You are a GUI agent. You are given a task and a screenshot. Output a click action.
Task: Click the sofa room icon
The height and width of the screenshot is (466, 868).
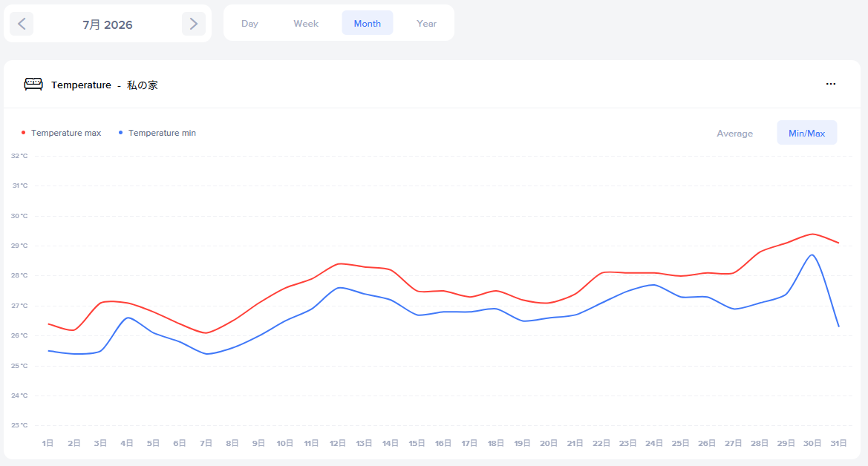click(x=33, y=84)
